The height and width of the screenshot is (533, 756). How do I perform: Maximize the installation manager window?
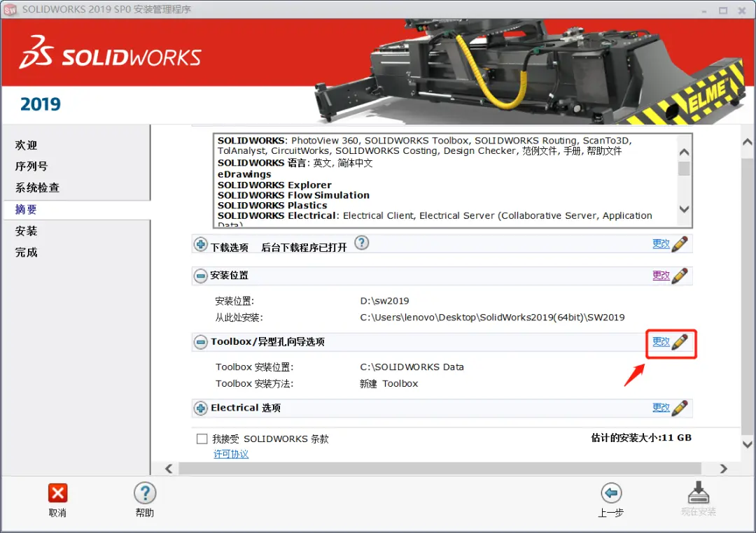723,10
